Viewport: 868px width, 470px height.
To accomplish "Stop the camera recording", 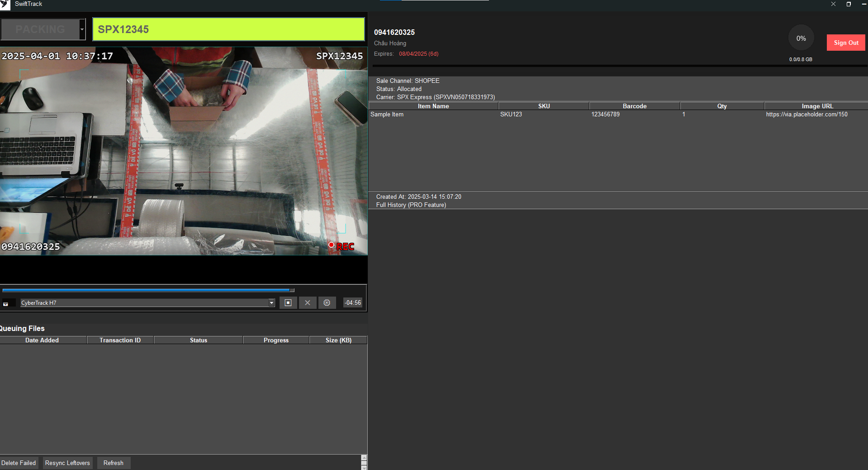I will [288, 303].
